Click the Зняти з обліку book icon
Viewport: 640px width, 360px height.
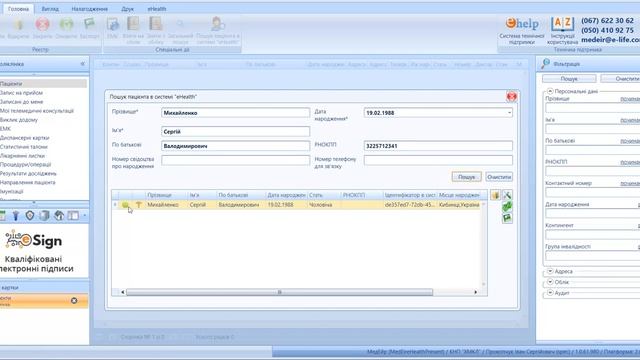coord(156,24)
